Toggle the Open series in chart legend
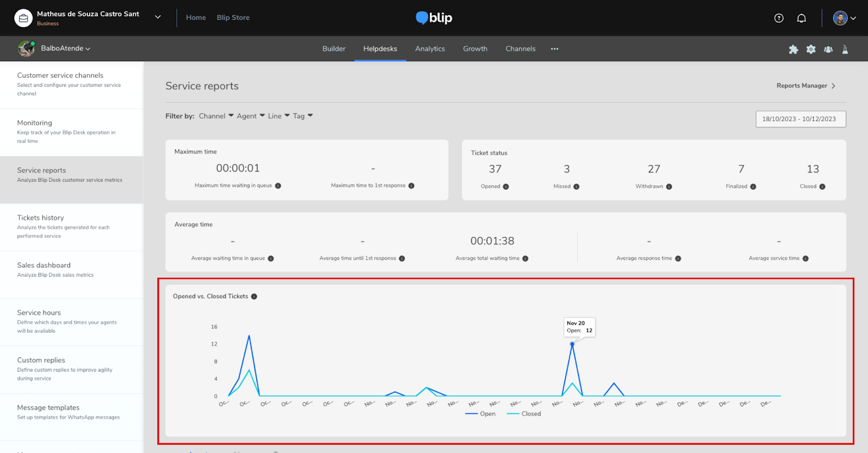Screen dimensions: 868x453 tap(481, 414)
